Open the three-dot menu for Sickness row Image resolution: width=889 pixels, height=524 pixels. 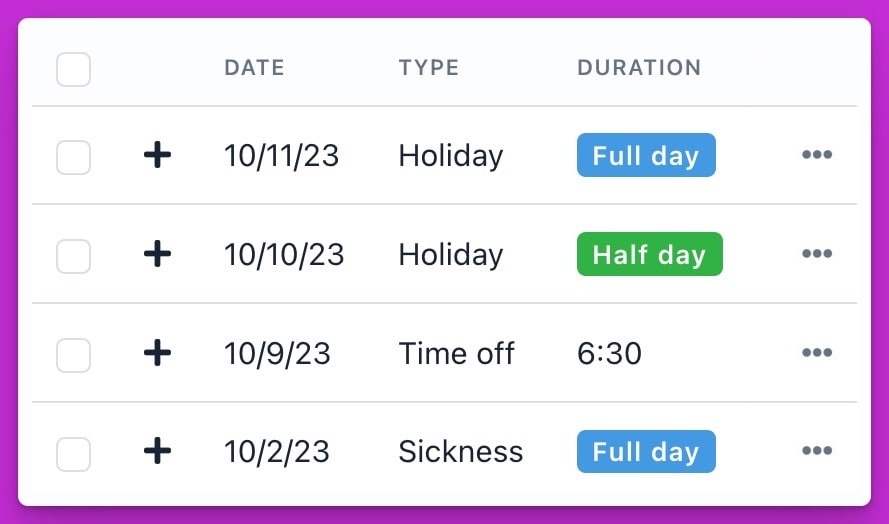(x=817, y=451)
